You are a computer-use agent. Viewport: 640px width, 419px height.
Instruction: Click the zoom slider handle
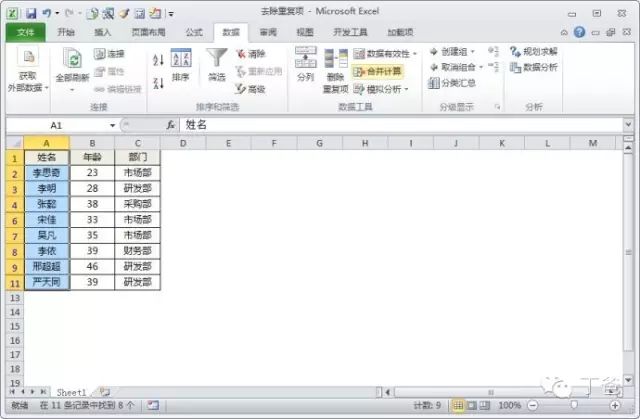click(x=573, y=405)
